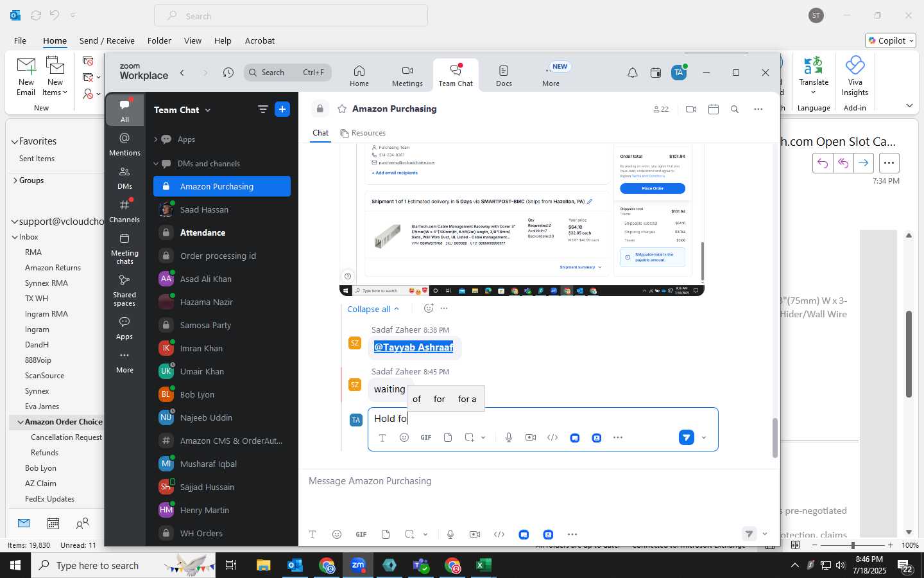Open send options arrow in reply box
The height and width of the screenshot is (578, 924).
704,438
